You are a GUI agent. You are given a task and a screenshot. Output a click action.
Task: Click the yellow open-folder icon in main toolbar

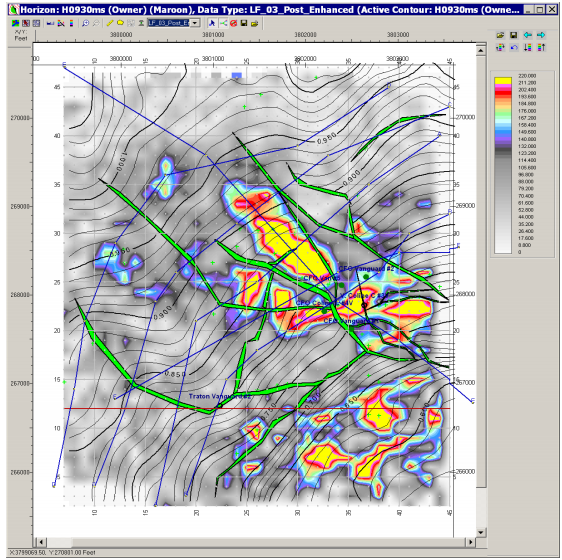254,23
